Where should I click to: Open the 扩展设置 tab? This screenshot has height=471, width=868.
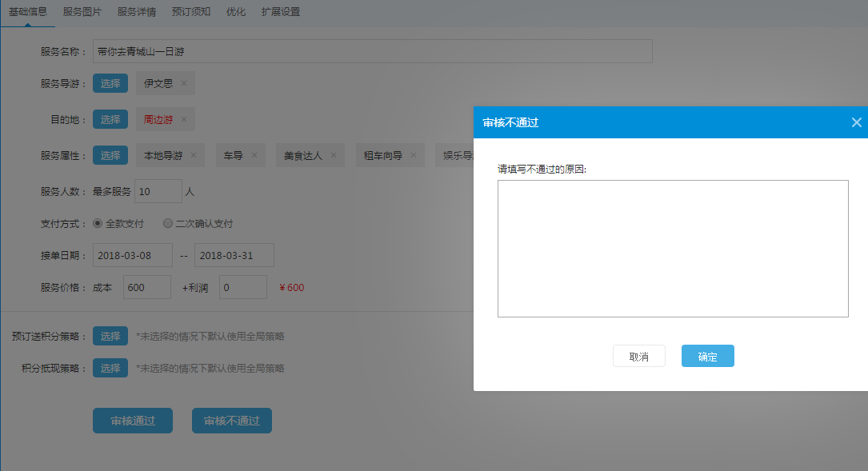coord(281,12)
